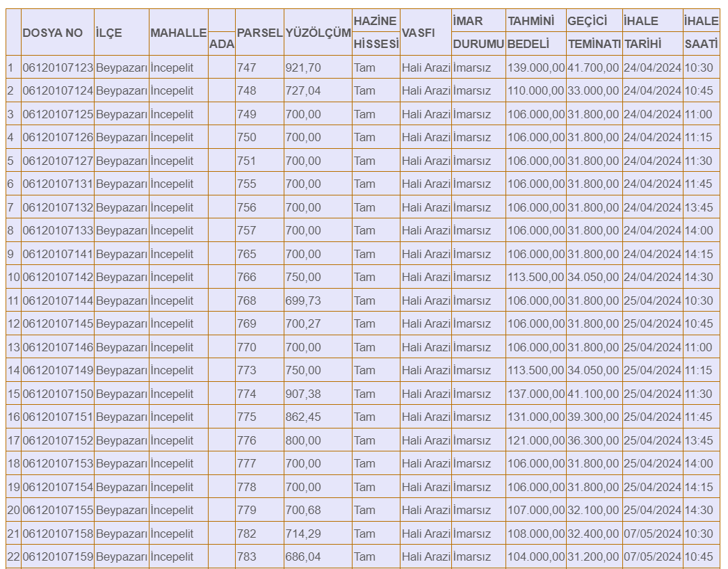Select the area value 921,70

coord(303,68)
